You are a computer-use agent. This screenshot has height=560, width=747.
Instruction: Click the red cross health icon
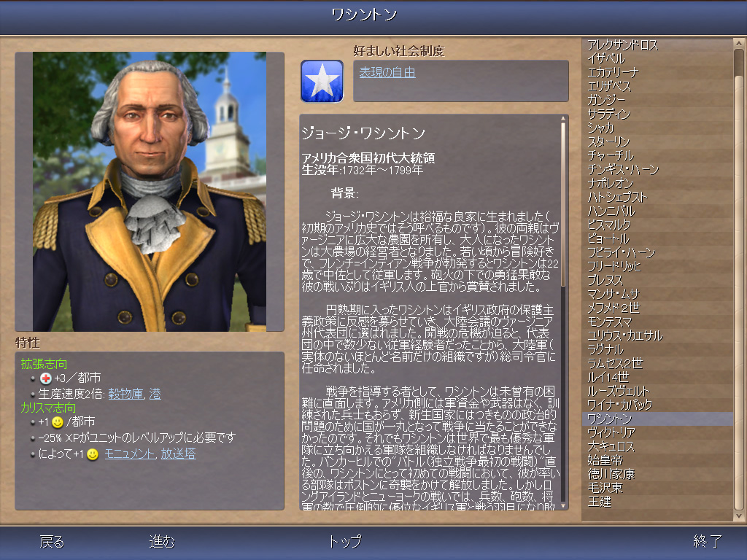46,378
